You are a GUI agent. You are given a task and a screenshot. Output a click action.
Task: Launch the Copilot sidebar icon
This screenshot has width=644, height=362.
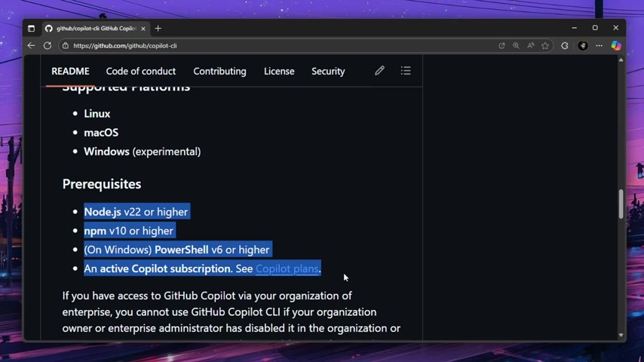[616, 45]
